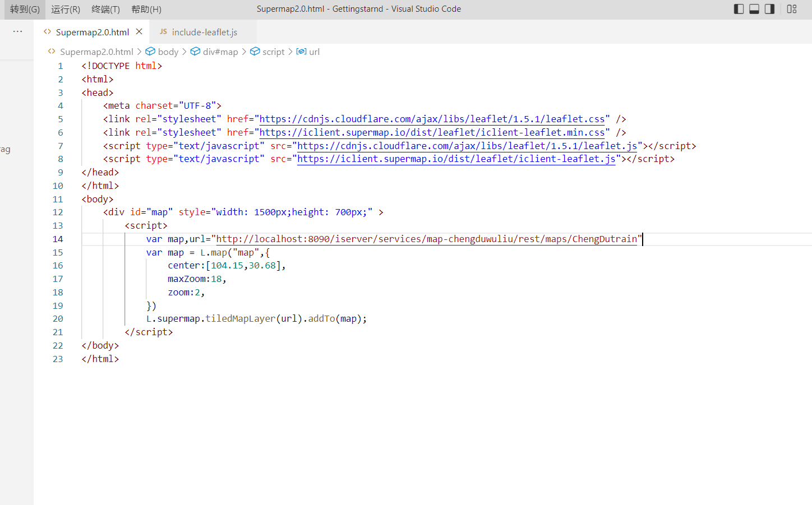812x505 pixels.
Task: Open customize layout icon
Action: 792,9
